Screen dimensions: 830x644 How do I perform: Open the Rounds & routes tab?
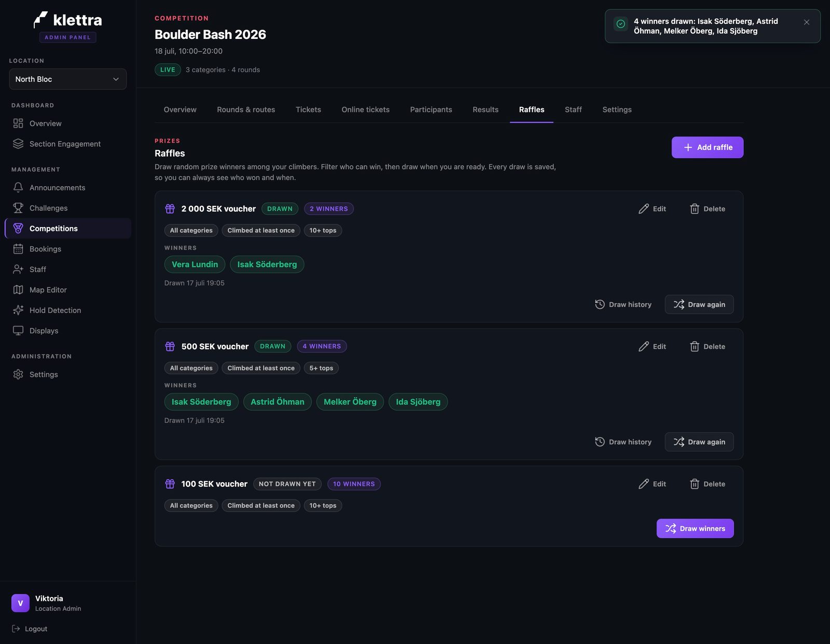click(x=246, y=109)
